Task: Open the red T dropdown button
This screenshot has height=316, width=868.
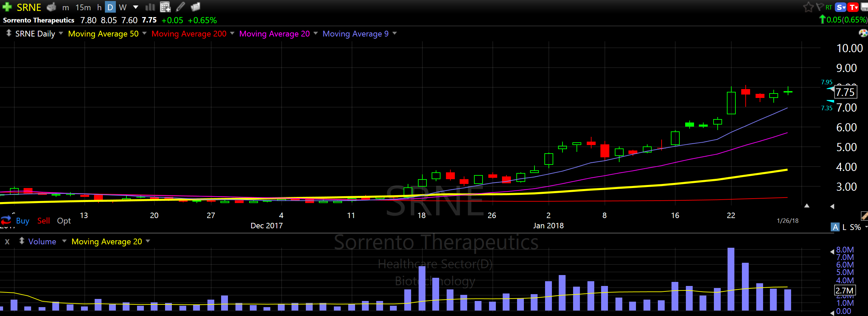Action: pyautogui.click(x=853, y=7)
